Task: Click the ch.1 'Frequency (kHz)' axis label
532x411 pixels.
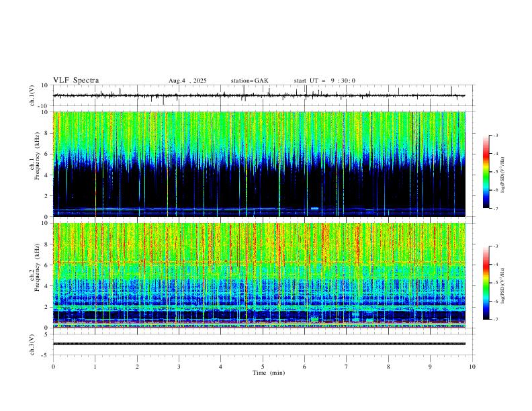Action: tap(37, 156)
